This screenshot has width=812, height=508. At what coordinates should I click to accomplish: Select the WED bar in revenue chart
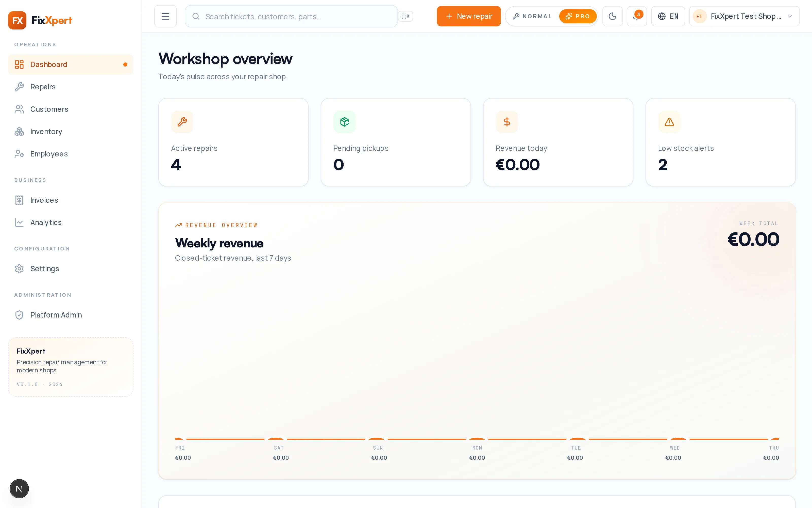click(x=678, y=439)
